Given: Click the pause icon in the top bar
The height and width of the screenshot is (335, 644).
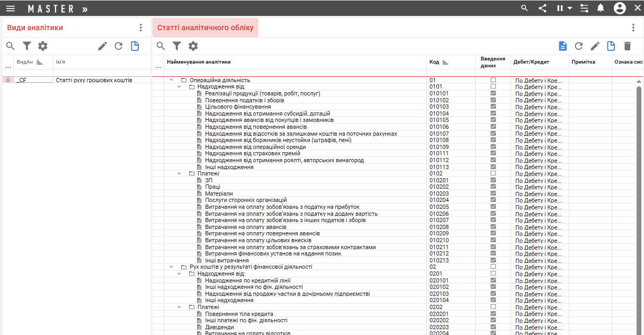Looking at the screenshot, I should tap(560, 8).
